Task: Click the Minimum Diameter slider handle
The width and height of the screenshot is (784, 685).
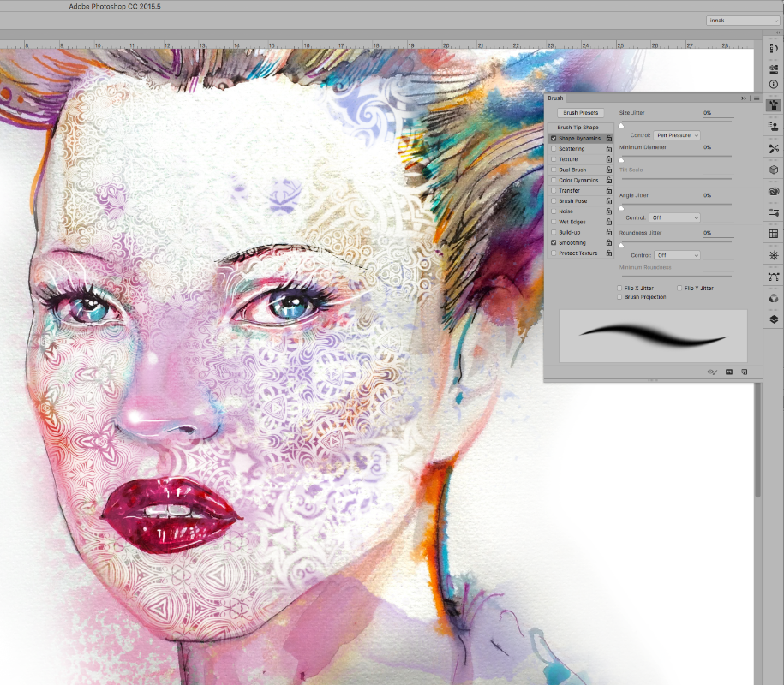Action: 621,160
